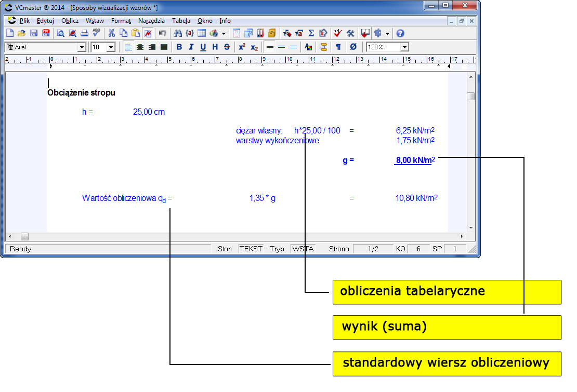Toggle bold formatting
577x392 pixels.
tap(179, 47)
